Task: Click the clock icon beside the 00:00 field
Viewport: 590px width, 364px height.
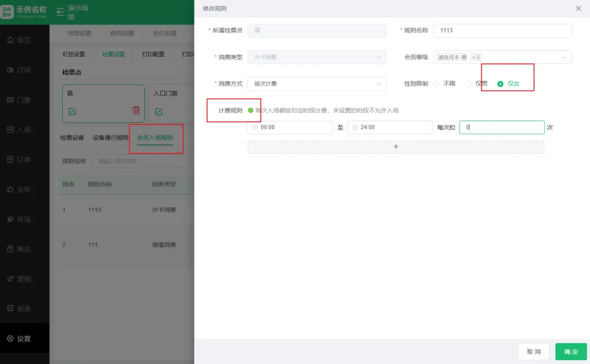Action: coord(253,127)
